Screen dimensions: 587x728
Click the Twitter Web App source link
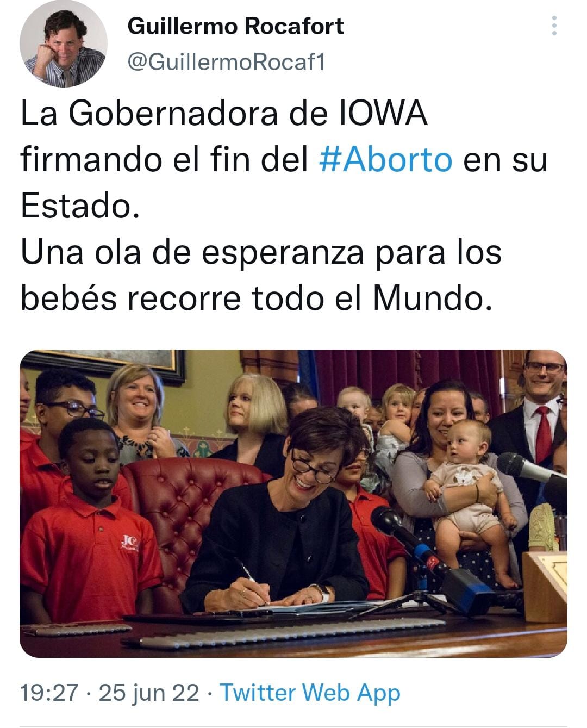click(310, 693)
